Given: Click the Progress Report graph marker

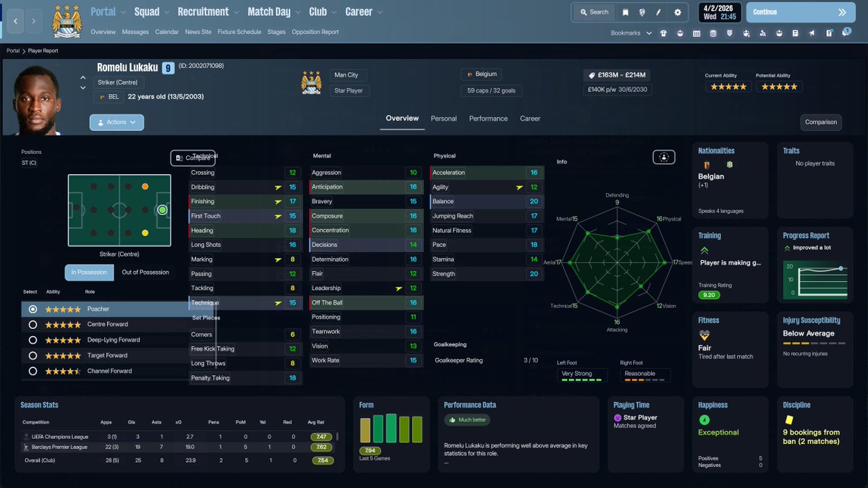Looking at the screenshot, I should point(841,268).
